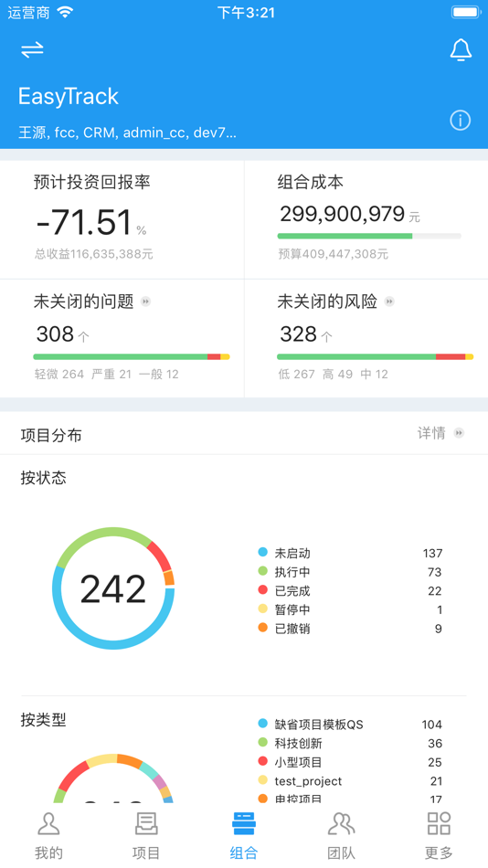Select the 暂停中 legend label

(292, 609)
